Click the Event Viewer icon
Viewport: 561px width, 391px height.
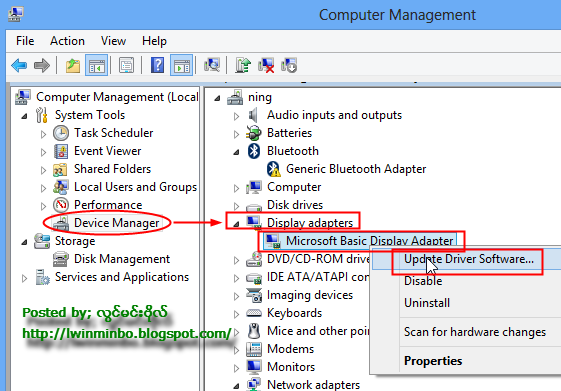(x=61, y=151)
